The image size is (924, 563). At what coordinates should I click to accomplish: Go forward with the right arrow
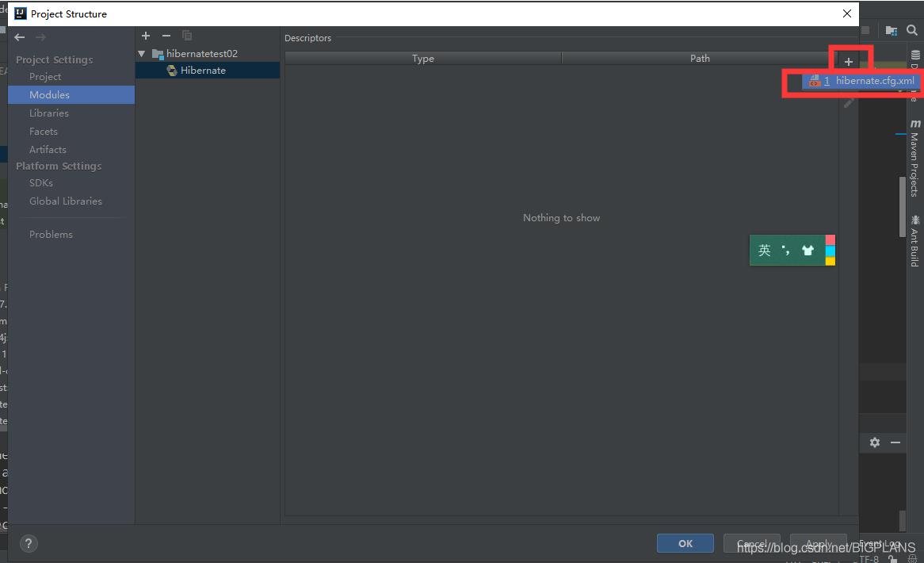(40, 37)
